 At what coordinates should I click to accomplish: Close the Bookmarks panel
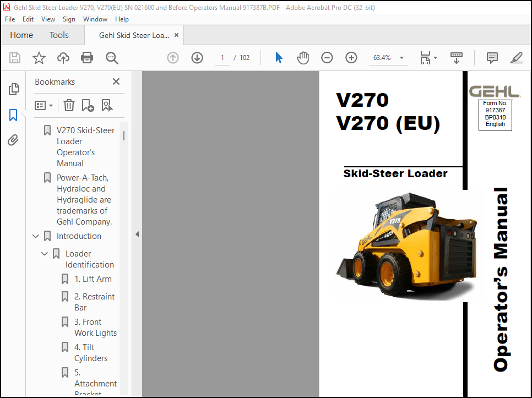pyautogui.click(x=116, y=81)
